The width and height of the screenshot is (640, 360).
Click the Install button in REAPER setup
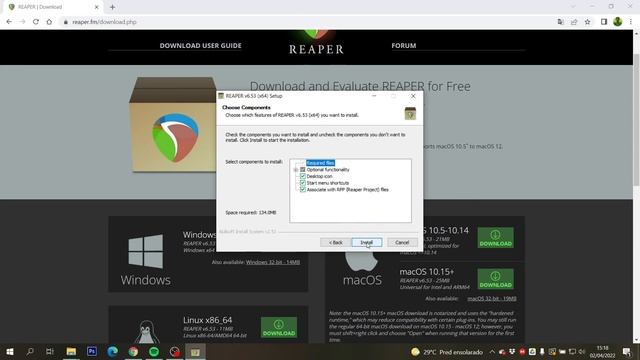tap(367, 242)
